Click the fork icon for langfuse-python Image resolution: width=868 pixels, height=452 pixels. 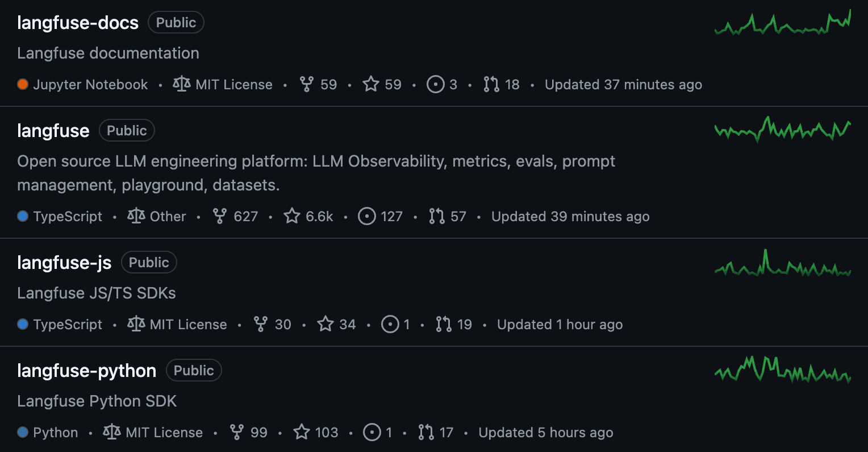[237, 433]
